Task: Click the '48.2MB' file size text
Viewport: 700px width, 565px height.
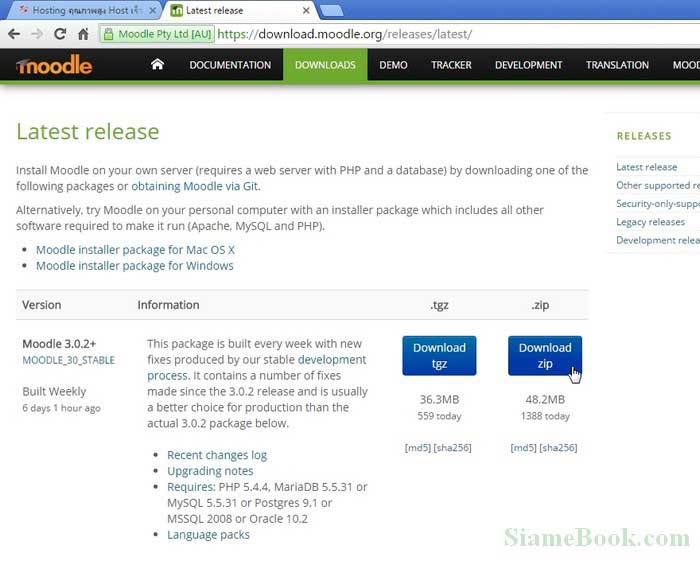Action: click(545, 399)
